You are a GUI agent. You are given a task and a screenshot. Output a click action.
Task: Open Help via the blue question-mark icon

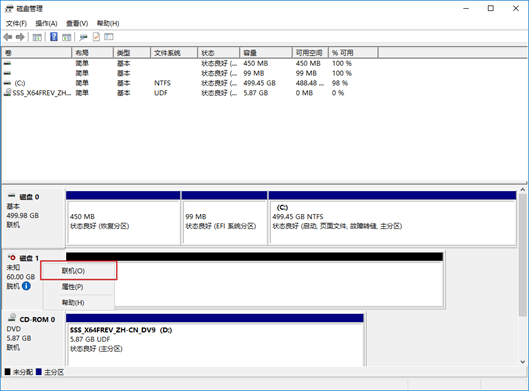click(x=54, y=37)
